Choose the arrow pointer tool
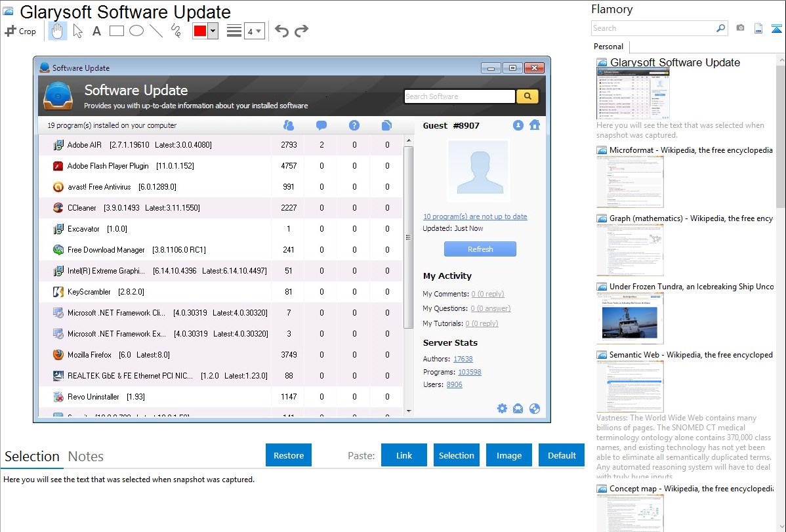 click(x=77, y=31)
